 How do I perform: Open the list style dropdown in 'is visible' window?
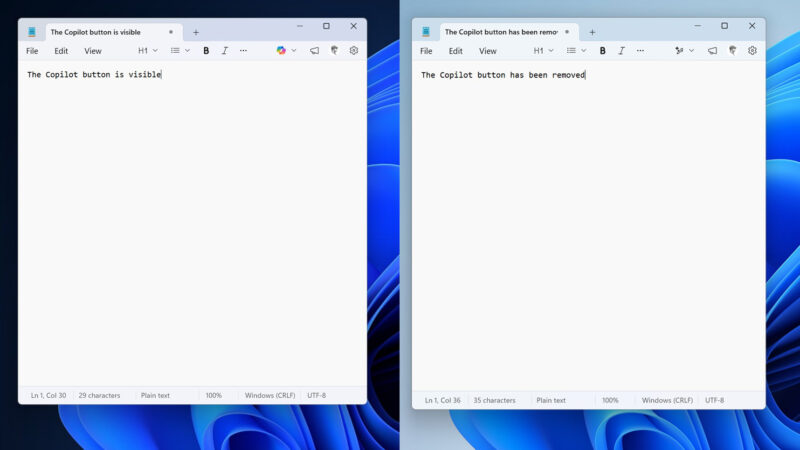pos(180,51)
